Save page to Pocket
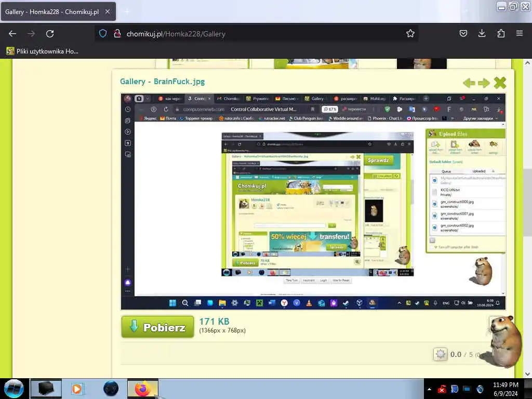Viewport: 532px width, 399px height. point(463,33)
